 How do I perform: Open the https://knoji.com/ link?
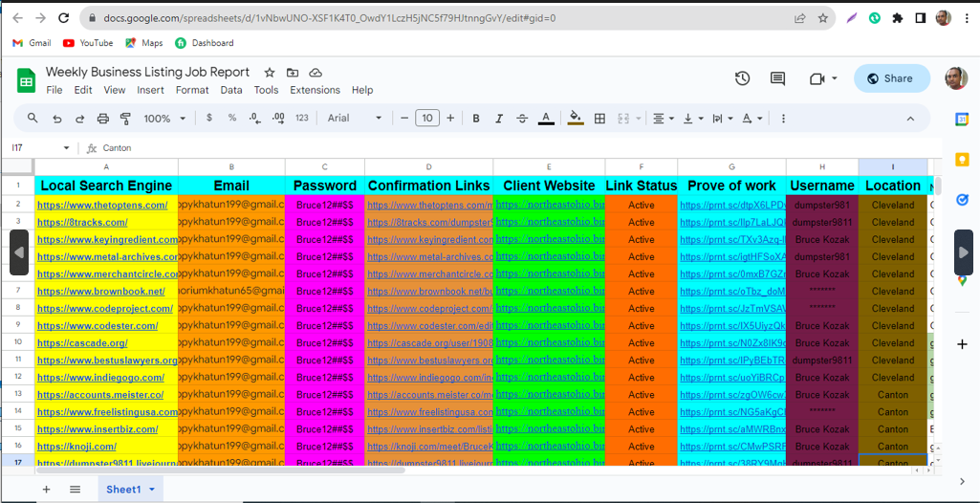click(76, 447)
